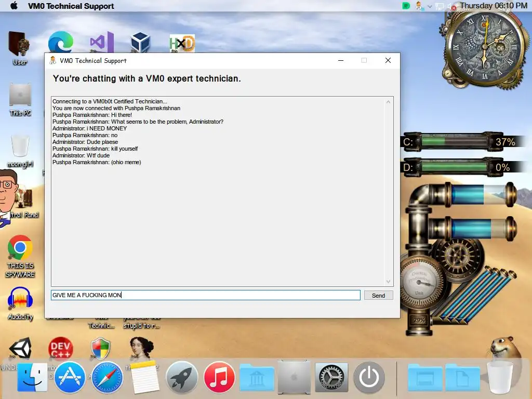Click the green chat tray icon
Viewport: 532px width, 399px height.
tap(406, 6)
